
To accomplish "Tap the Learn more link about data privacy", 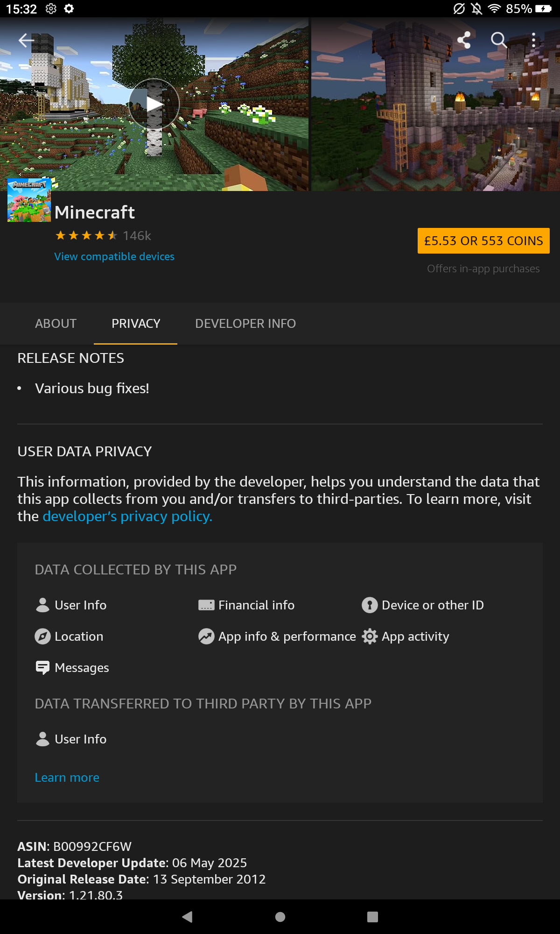I will coord(67,777).
